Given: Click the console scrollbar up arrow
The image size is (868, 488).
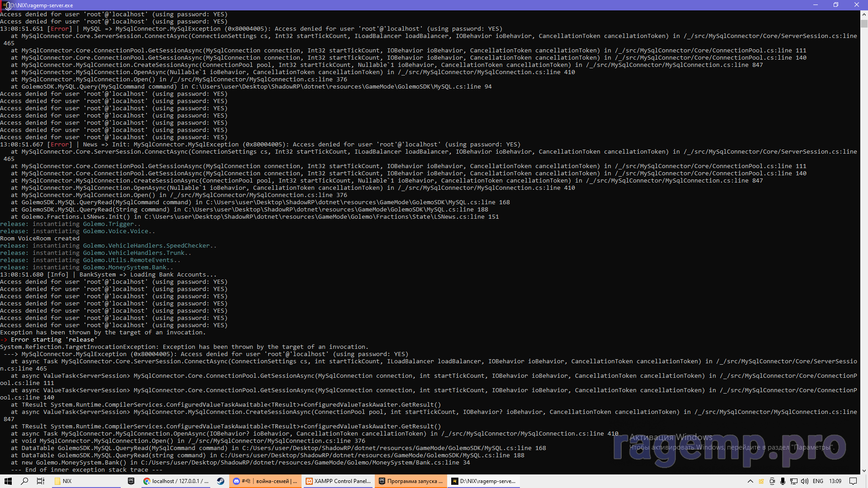Looking at the screenshot, I should tap(864, 14).
